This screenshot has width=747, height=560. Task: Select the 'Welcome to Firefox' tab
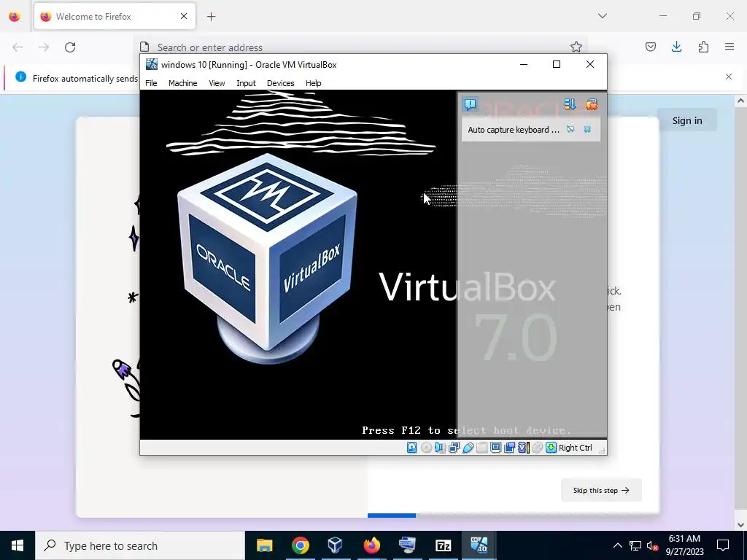115,16
